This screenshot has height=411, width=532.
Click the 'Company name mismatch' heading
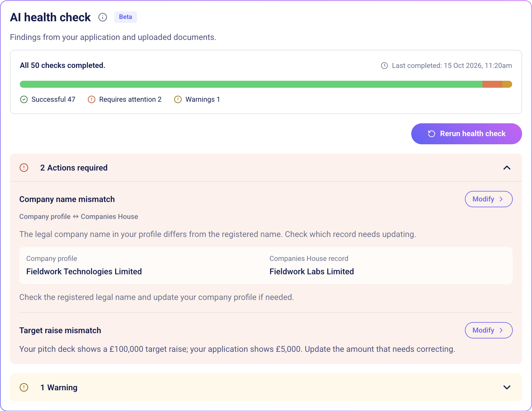[x=67, y=199]
